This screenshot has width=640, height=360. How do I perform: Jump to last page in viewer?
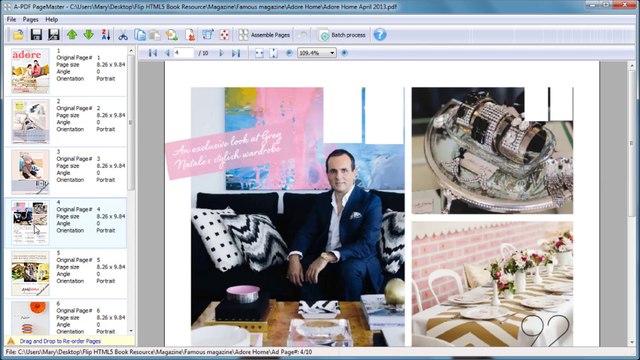(x=236, y=53)
